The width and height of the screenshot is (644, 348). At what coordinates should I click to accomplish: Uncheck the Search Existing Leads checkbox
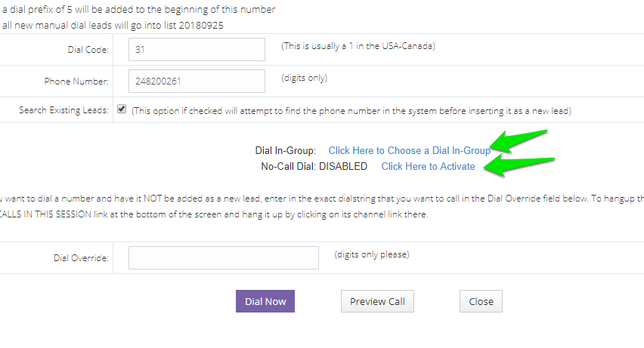122,109
